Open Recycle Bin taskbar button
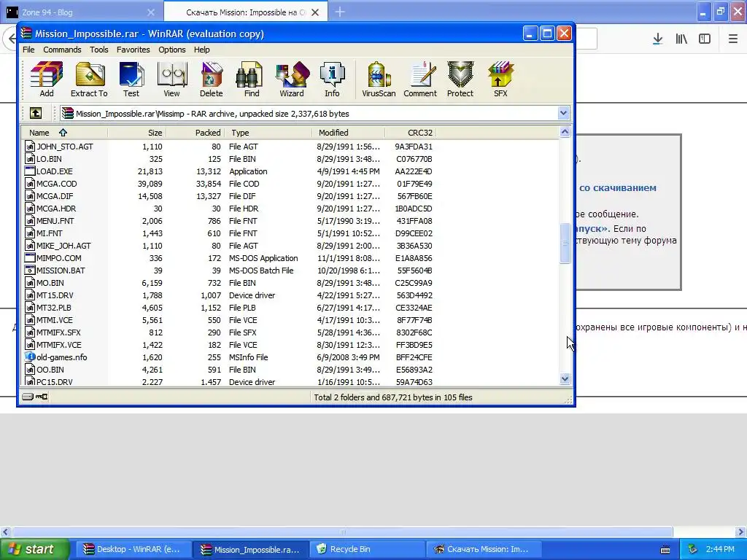 click(367, 550)
